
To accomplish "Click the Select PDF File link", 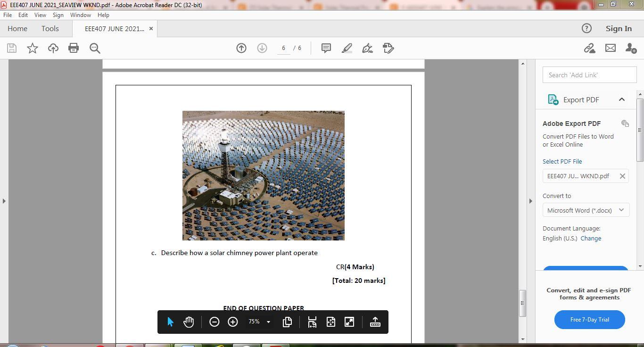I will (x=562, y=161).
